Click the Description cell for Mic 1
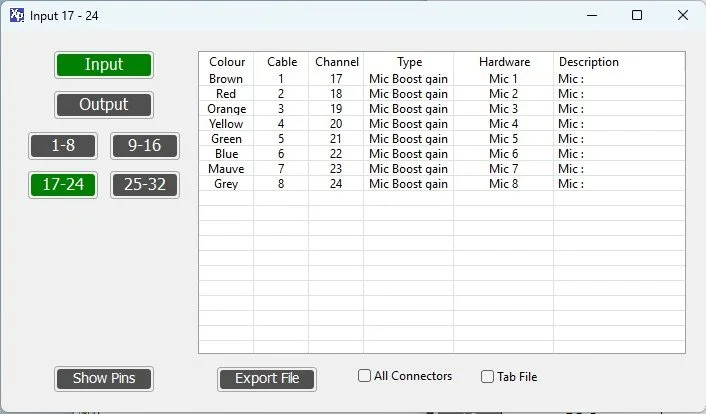This screenshot has width=706, height=414. (x=620, y=79)
